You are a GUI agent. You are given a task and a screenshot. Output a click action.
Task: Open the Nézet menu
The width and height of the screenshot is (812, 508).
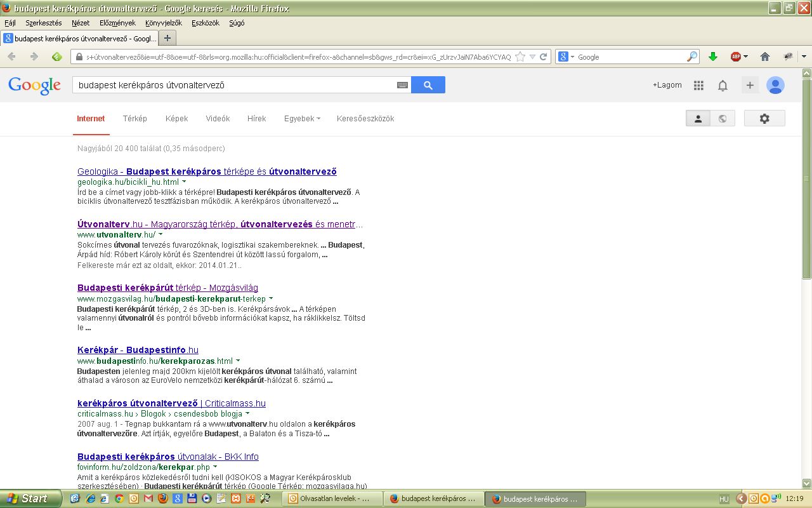tap(81, 23)
